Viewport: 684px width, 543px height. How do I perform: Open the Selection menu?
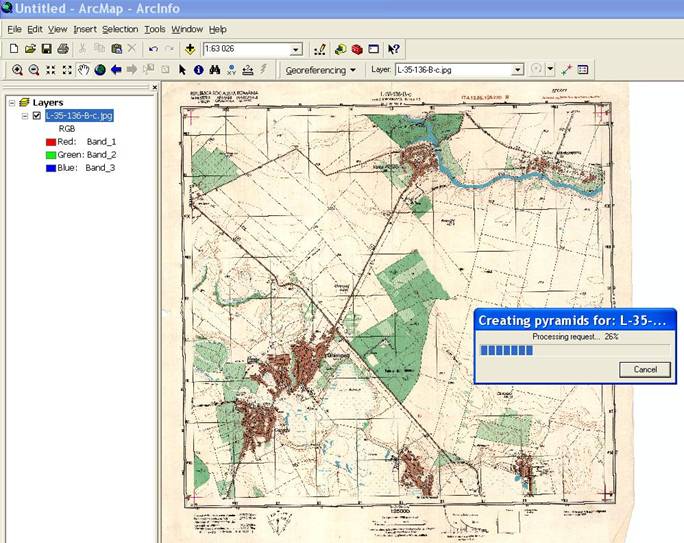click(120, 29)
